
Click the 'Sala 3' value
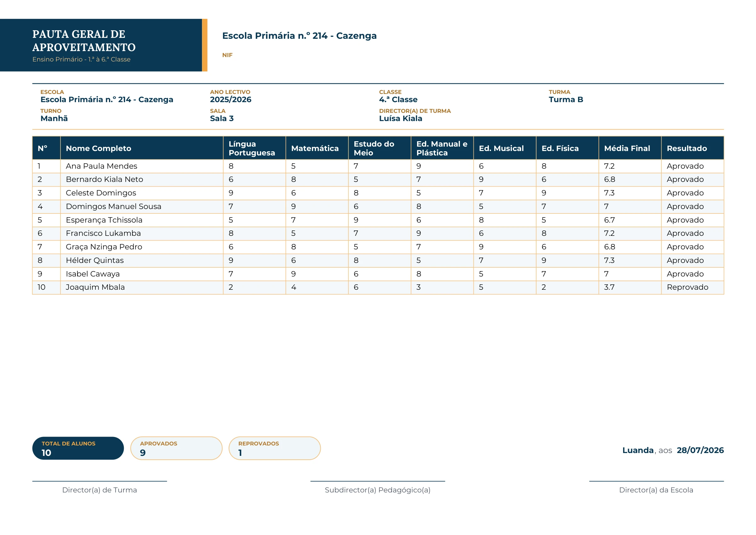(x=221, y=118)
